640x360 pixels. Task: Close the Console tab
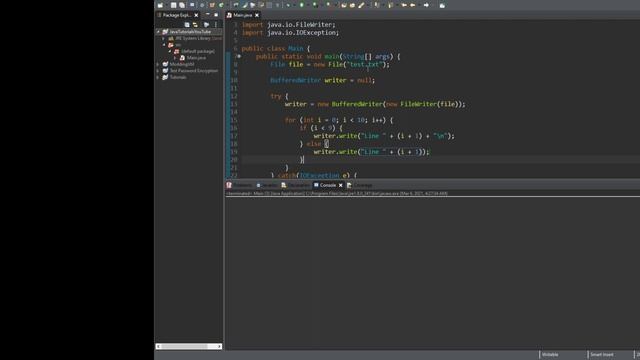[x=341, y=185]
